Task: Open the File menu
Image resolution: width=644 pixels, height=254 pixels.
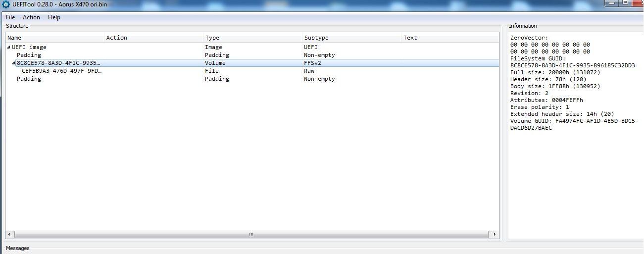Action: 10,17
